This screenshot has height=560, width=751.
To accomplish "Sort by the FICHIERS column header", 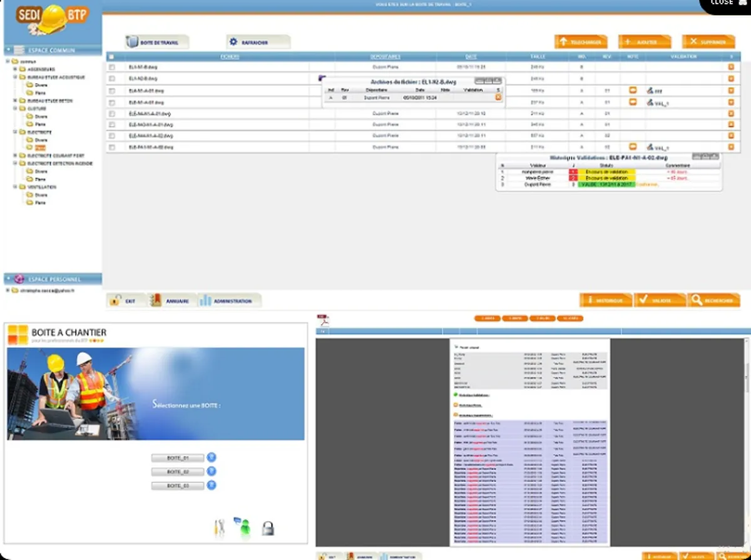I will pyautogui.click(x=229, y=56).
